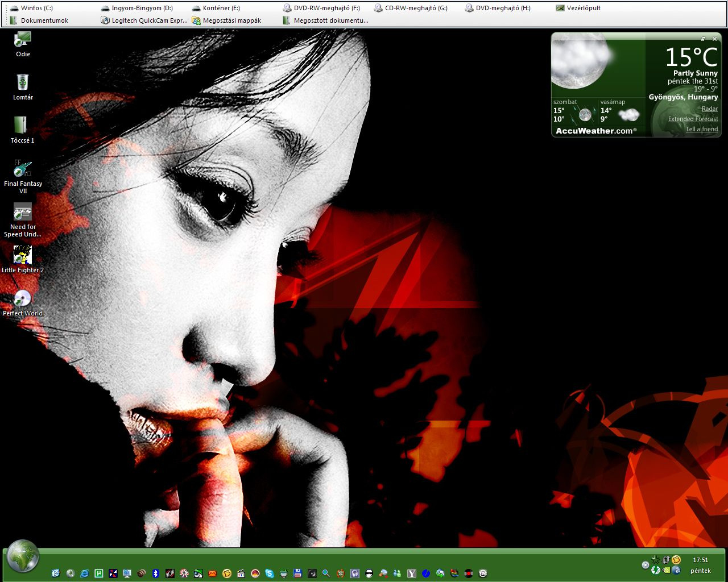Launch sunglasses face icon
728x582 pixels.
(369, 573)
